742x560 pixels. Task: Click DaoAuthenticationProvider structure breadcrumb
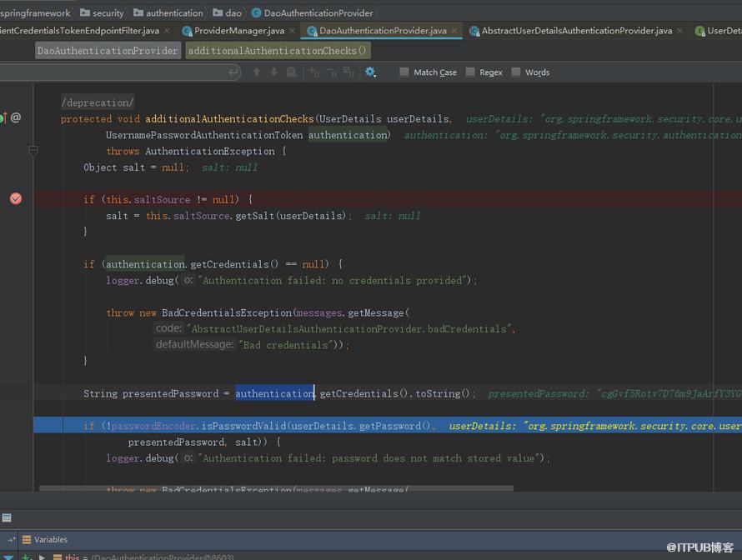pos(108,51)
